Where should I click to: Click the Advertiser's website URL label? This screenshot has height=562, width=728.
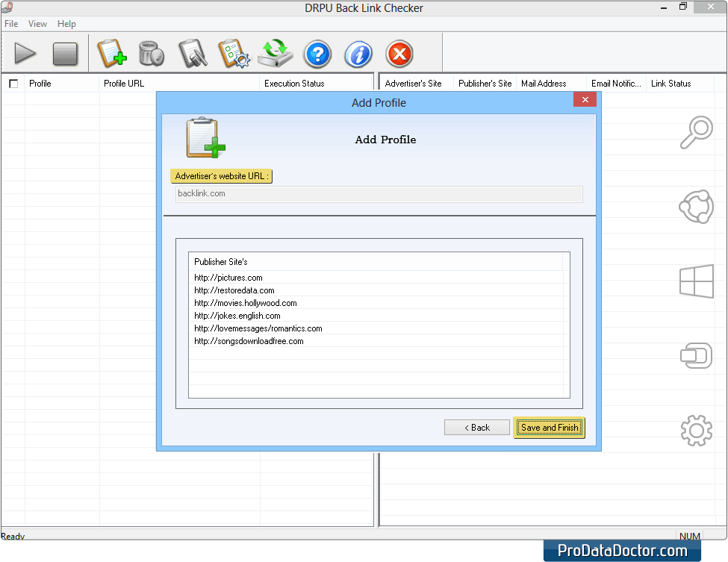tap(222, 176)
